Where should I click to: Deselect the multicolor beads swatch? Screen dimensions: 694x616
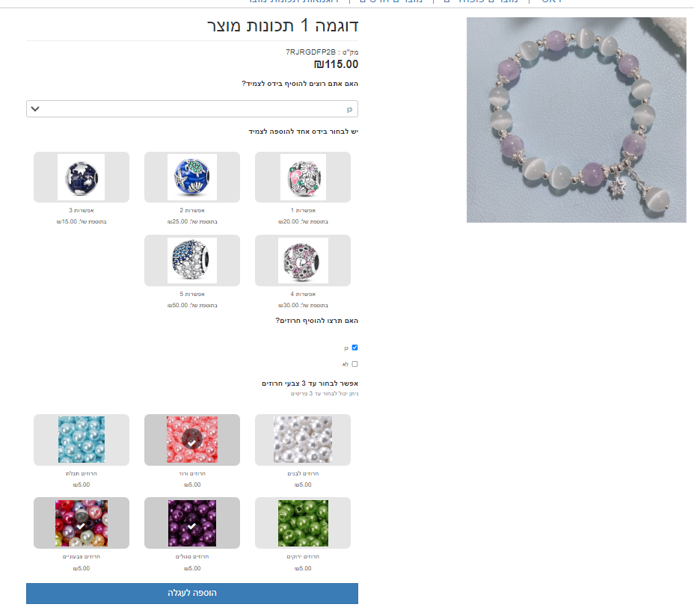pos(82,523)
